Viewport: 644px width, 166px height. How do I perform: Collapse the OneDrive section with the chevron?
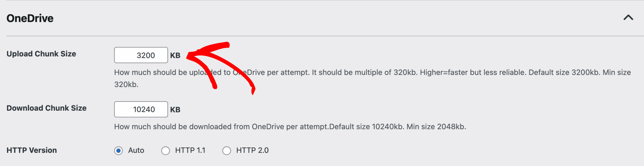[x=628, y=17]
